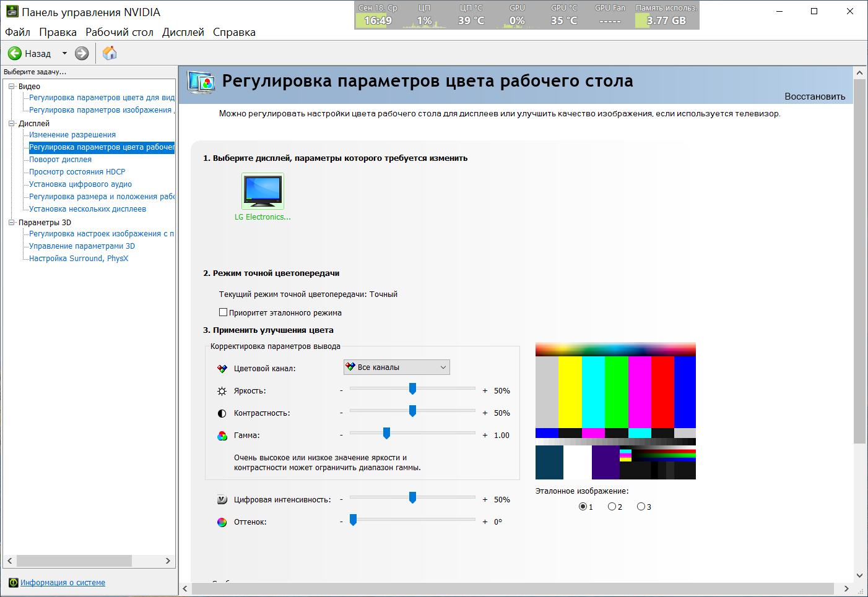Collapse the Дисплей tree section

pos(11,124)
